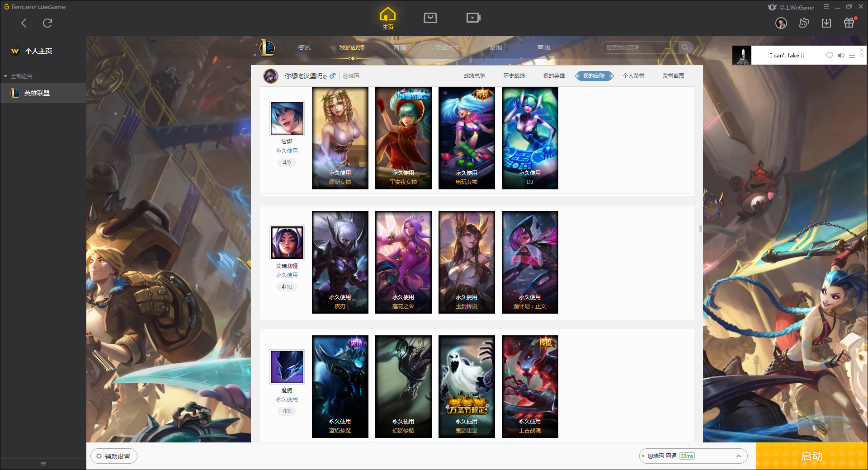Select 英雄联盟 in the sidebar
This screenshot has height=470, width=868.
43,93
